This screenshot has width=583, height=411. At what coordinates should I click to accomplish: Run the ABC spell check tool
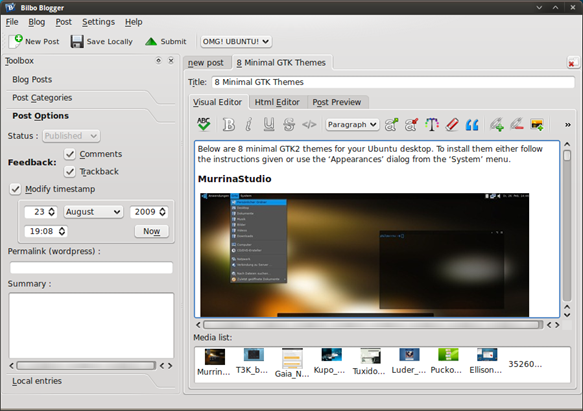point(203,124)
